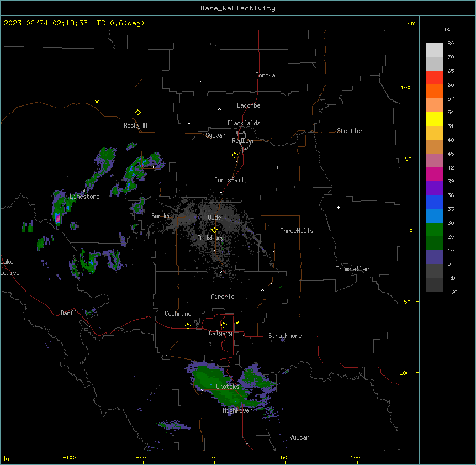This screenshot has width=476, height=465.
Task: Click the yellow diamond marker above RockyMH
Action: coord(138,113)
